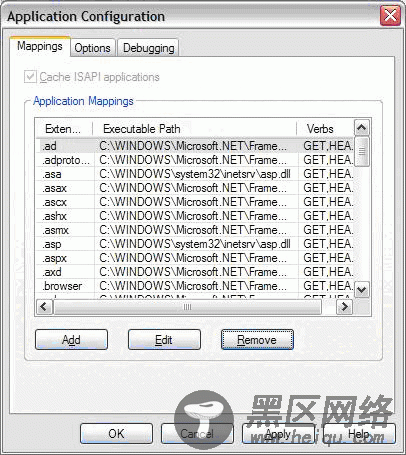Select the .ad extension row
The image size is (406, 455).
click(195, 146)
